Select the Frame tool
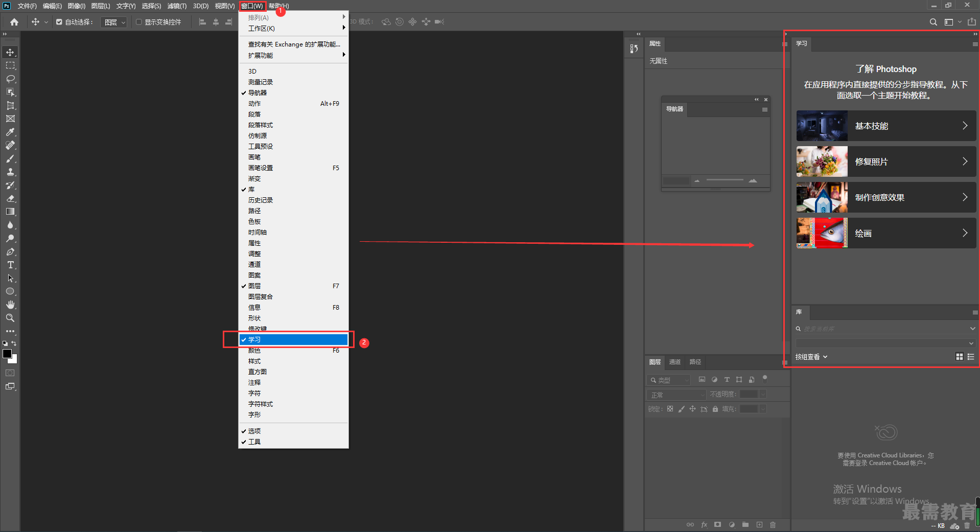 point(10,119)
